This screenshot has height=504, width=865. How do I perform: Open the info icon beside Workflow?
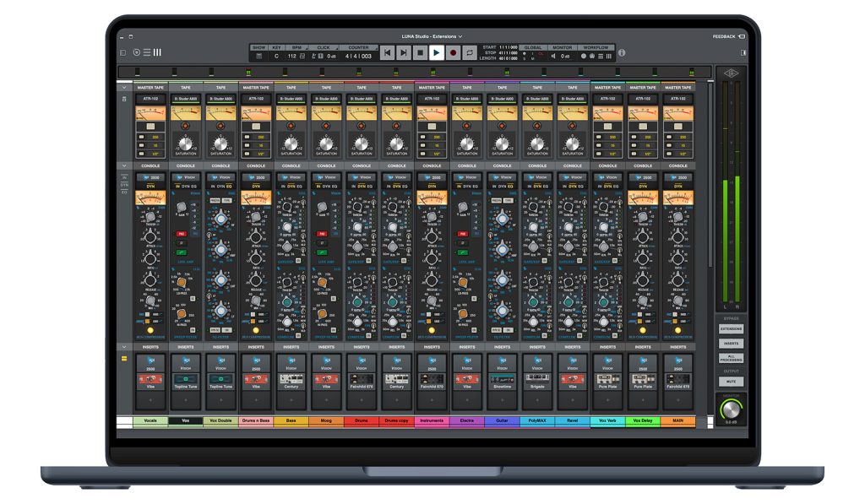[x=622, y=53]
